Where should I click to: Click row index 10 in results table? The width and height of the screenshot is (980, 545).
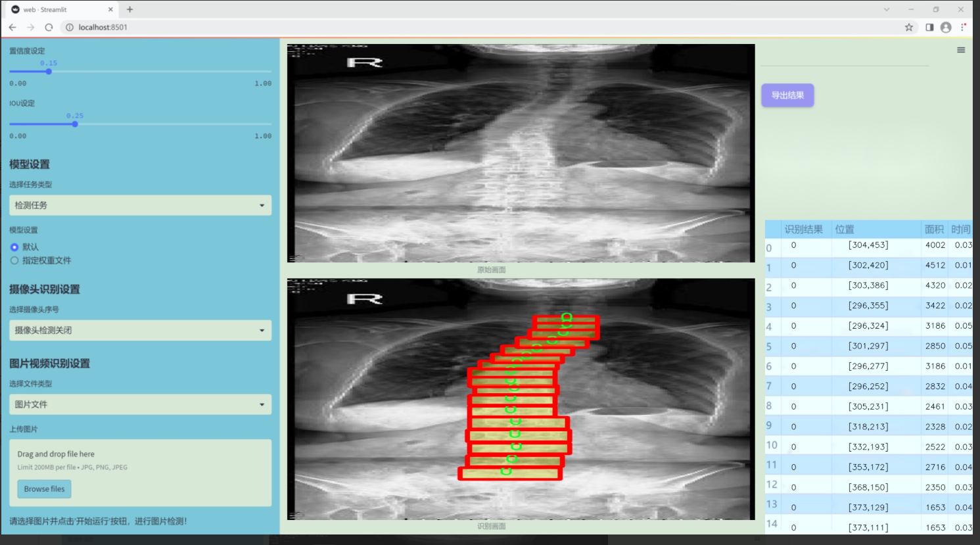772,445
